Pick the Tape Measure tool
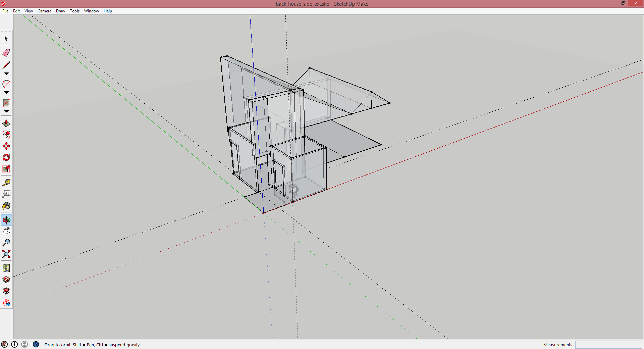 pyautogui.click(x=6, y=183)
